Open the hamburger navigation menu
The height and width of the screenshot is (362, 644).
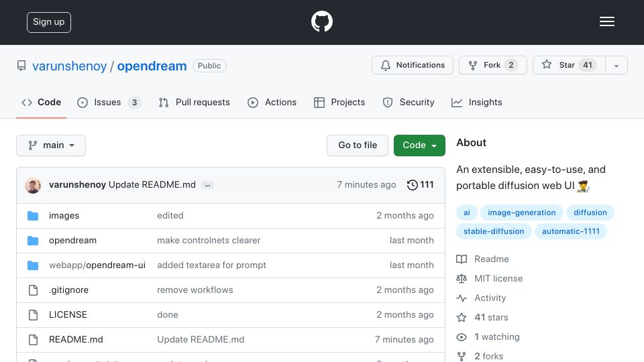tap(606, 21)
